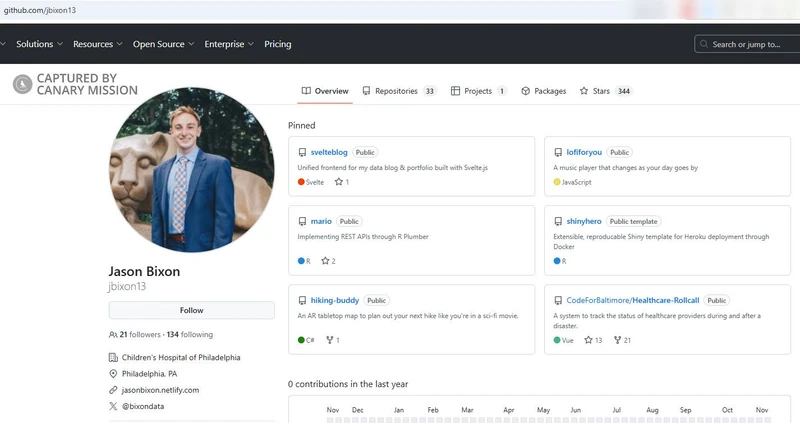View the 134 following list
The width and height of the screenshot is (800, 423).
click(190, 335)
